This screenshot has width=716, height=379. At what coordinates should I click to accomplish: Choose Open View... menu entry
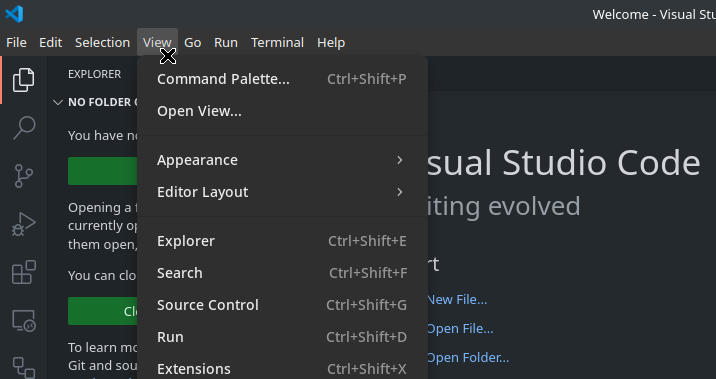[x=282, y=111]
